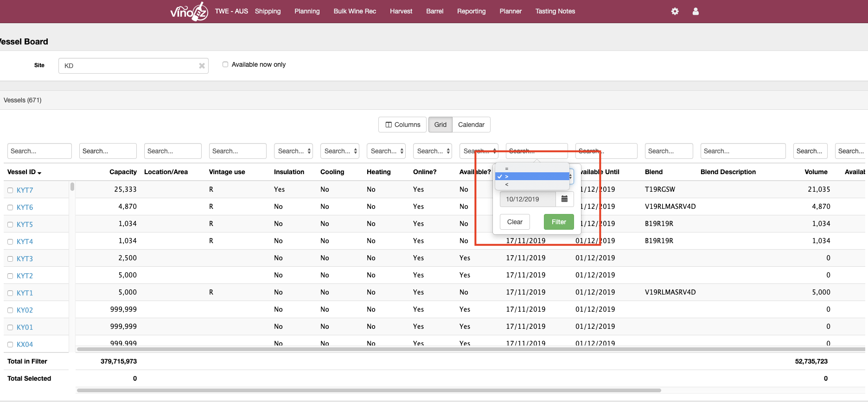The width and height of the screenshot is (868, 402).
Task: Switch to the Calendar view tab
Action: point(471,125)
